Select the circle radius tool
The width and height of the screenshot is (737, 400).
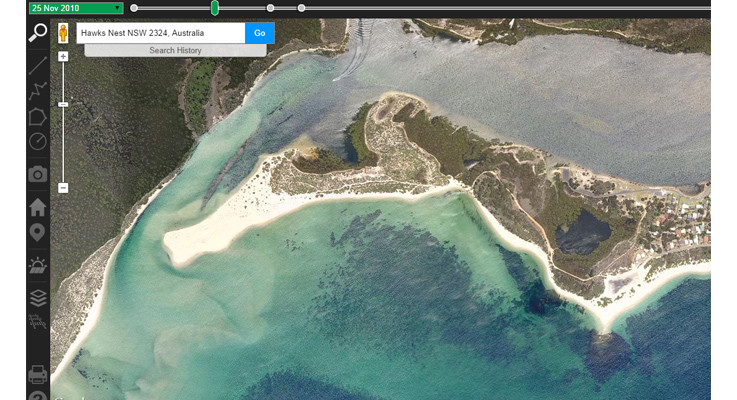37,142
